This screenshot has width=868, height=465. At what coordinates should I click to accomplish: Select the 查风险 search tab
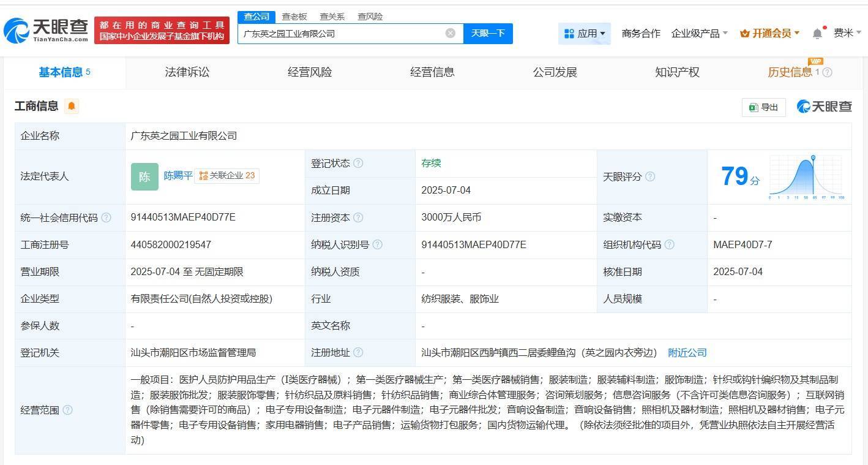(x=370, y=17)
